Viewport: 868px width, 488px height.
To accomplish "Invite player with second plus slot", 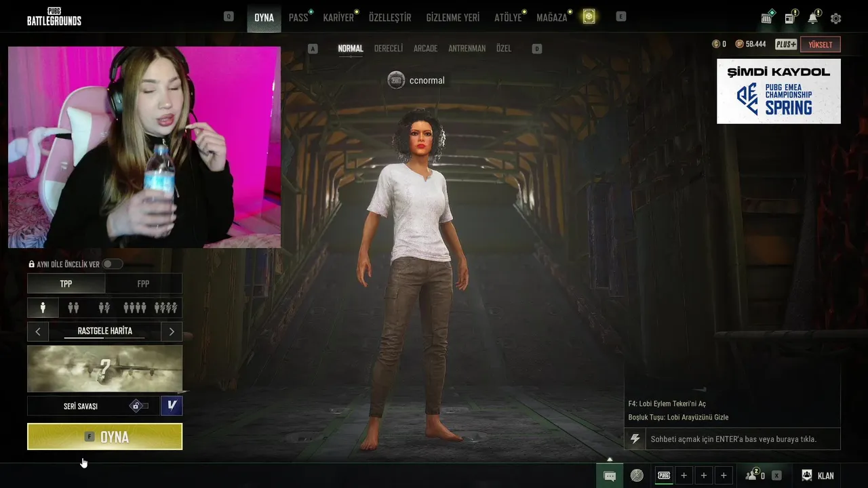I will pyautogui.click(x=704, y=476).
